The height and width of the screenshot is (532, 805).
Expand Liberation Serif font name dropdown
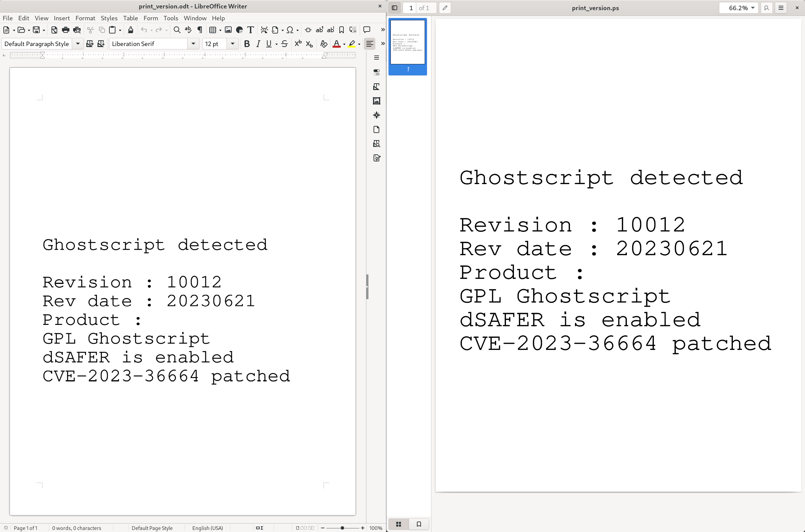tap(193, 44)
